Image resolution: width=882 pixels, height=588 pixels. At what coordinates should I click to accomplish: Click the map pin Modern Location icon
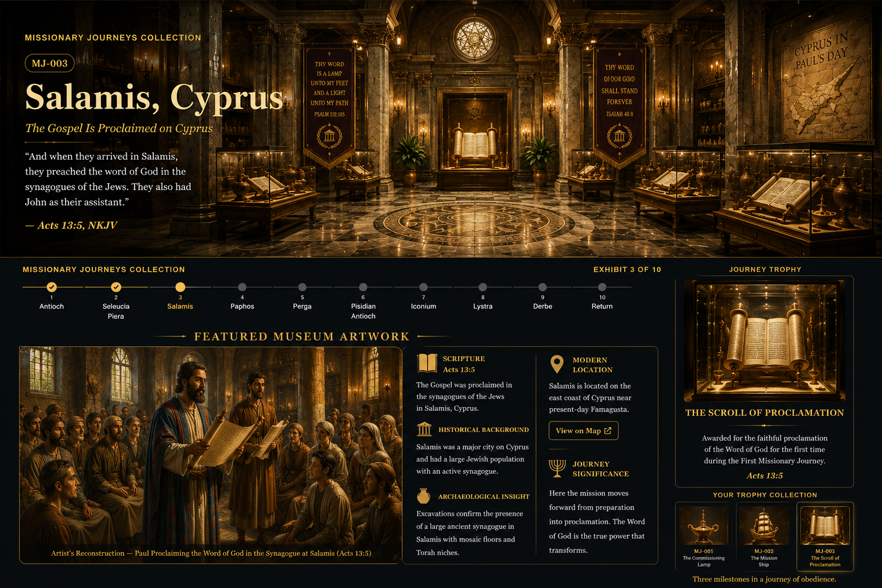556,364
